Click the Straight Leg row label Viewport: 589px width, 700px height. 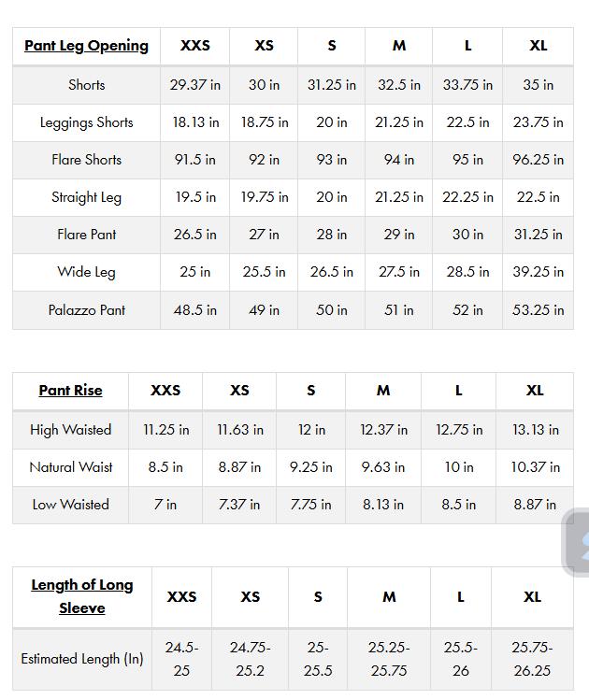coord(86,197)
